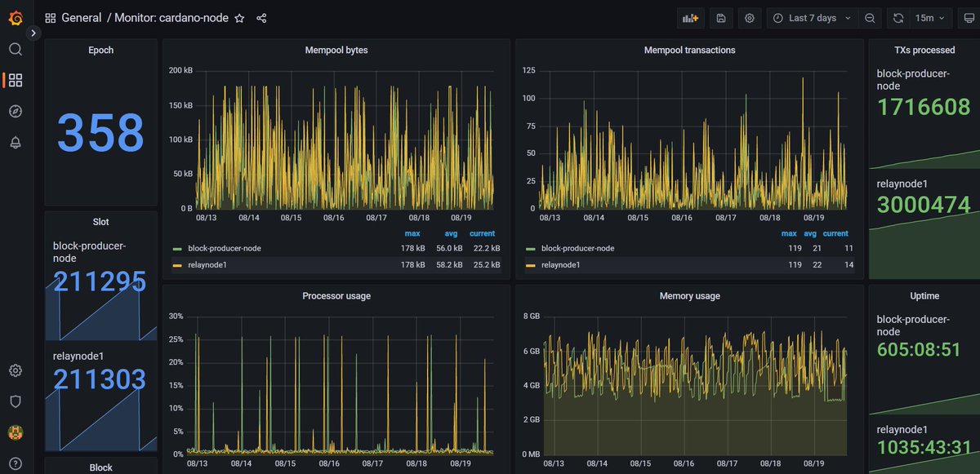The width and height of the screenshot is (980, 474).
Task: Open the 15m refresh interval dropdown
Action: click(x=930, y=18)
